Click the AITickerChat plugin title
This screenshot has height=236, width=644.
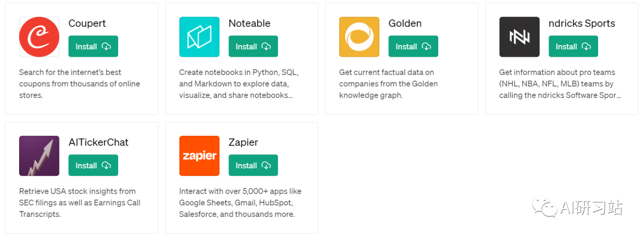(98, 142)
